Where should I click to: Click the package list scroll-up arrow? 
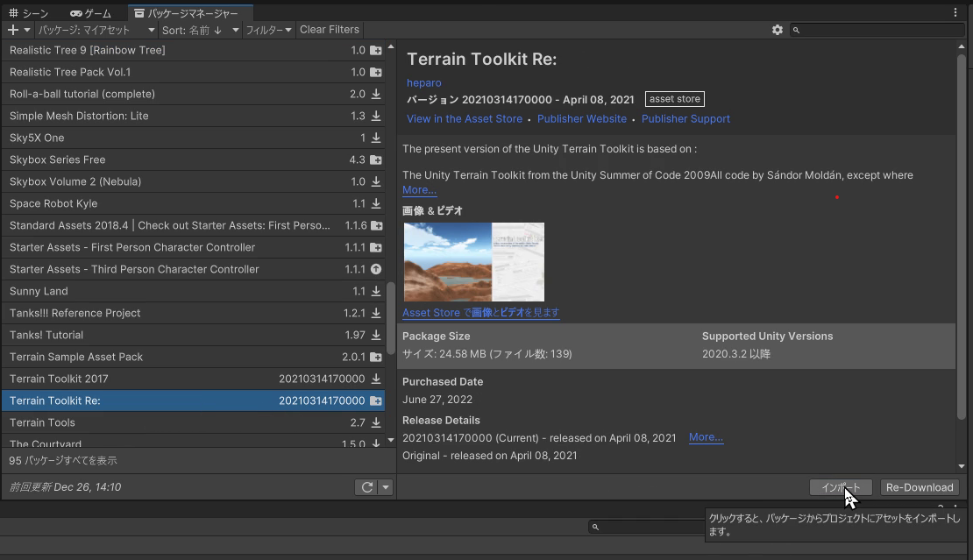pos(390,47)
